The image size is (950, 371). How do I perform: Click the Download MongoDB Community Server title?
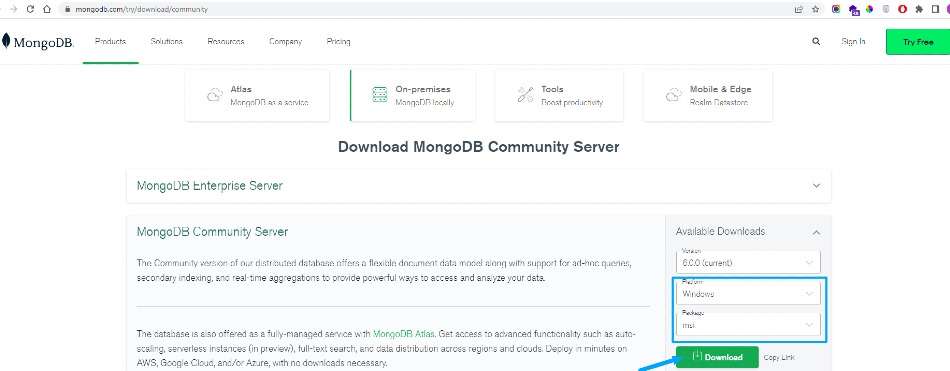479,147
